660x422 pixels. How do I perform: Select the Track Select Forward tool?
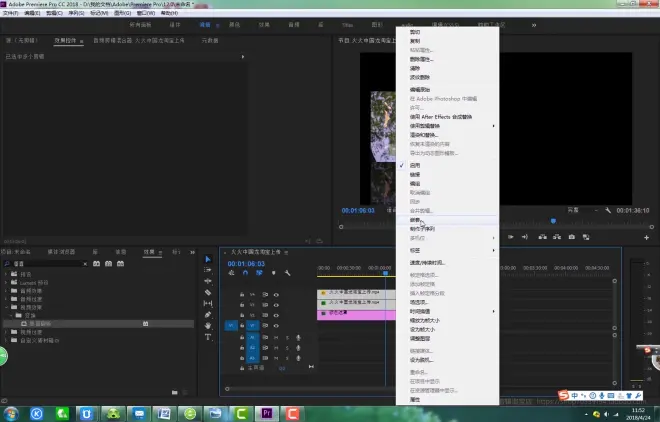[208, 270]
